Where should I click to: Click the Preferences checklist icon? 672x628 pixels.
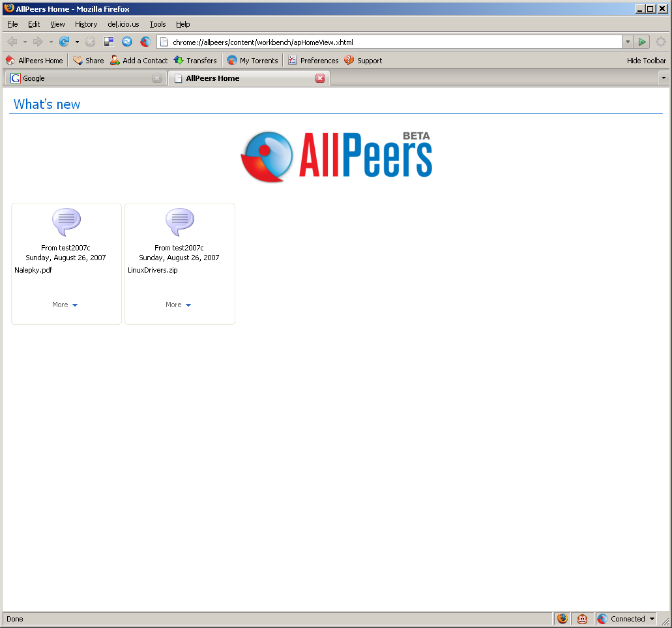(292, 61)
